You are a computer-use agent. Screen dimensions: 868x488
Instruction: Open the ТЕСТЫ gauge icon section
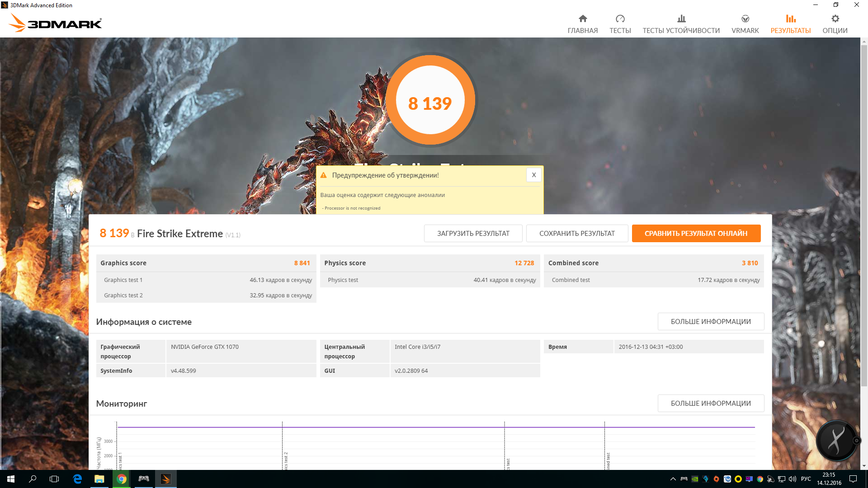click(x=620, y=23)
